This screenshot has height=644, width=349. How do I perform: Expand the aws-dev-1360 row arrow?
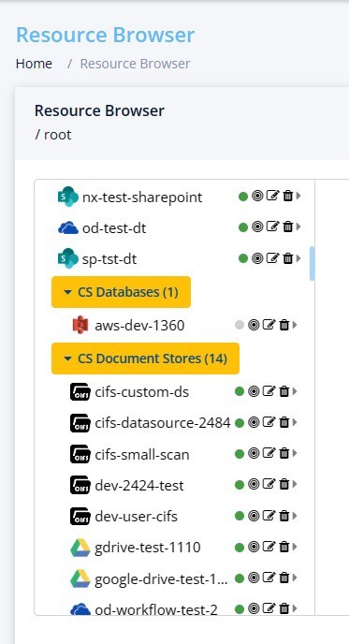coord(295,325)
